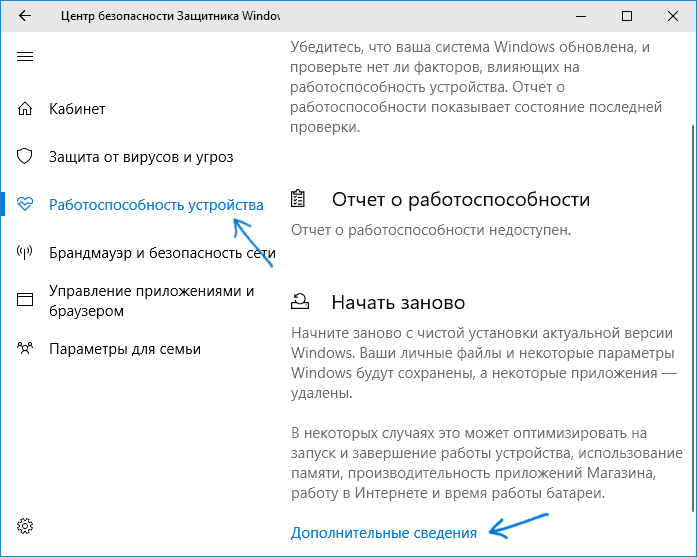The width and height of the screenshot is (697, 557).
Task: Click the clipboard icon by Отчет о работоспособности
Action: (x=298, y=199)
